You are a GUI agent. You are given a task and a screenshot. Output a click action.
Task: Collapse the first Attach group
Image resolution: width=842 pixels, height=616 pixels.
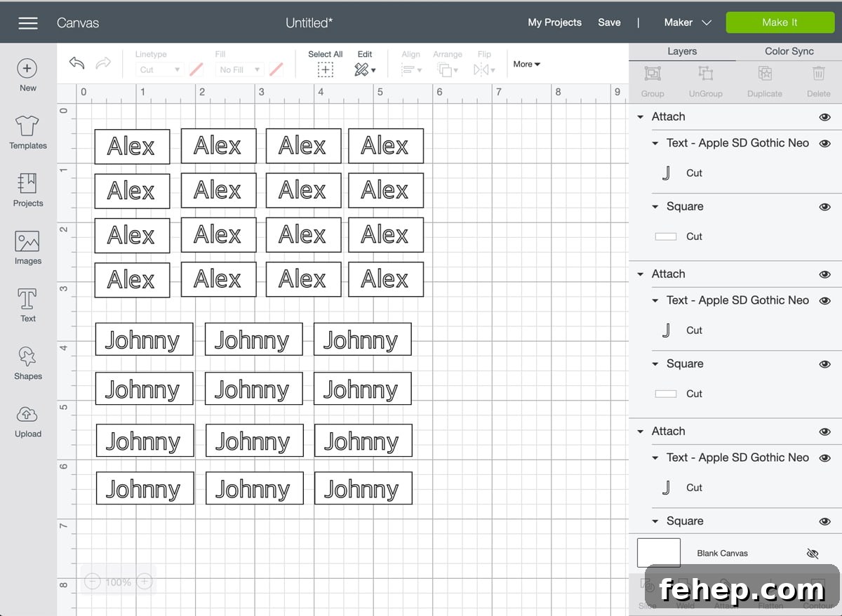tap(640, 117)
